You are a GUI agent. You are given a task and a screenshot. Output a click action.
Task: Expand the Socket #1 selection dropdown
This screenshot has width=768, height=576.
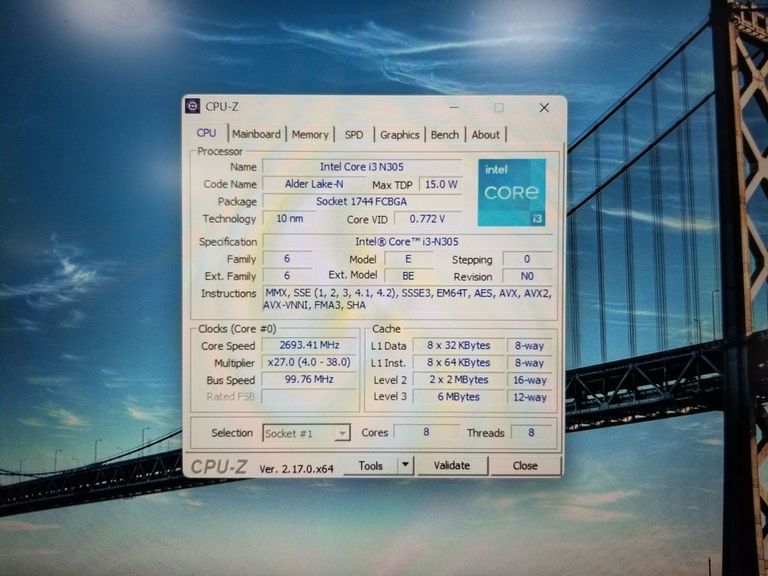306,433
